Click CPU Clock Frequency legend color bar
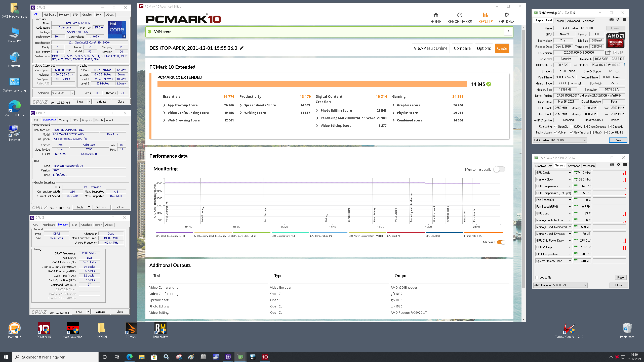This screenshot has height=362, width=644. coord(174,233)
